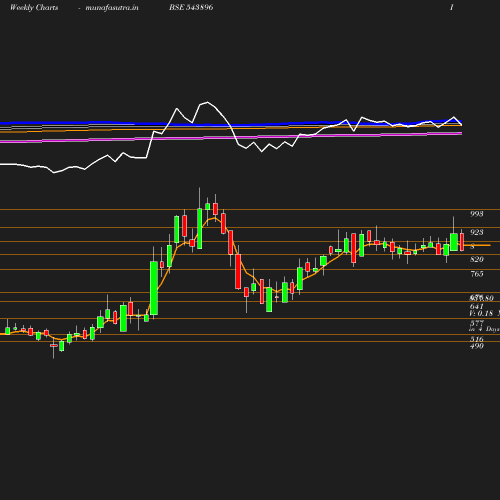Click the 'BSE 543896' symbol label
Image resolution: width=500 pixels, height=500 pixels.
pyautogui.click(x=191, y=7)
